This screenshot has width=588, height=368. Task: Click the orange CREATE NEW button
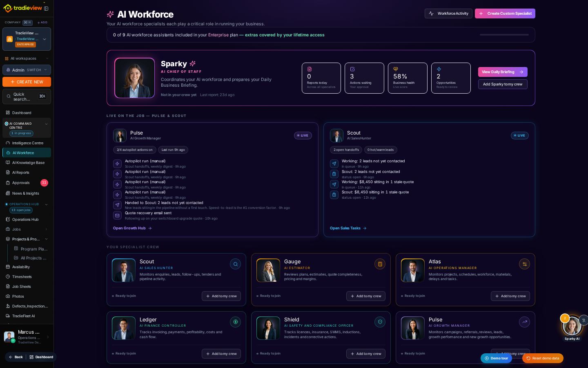click(x=27, y=82)
